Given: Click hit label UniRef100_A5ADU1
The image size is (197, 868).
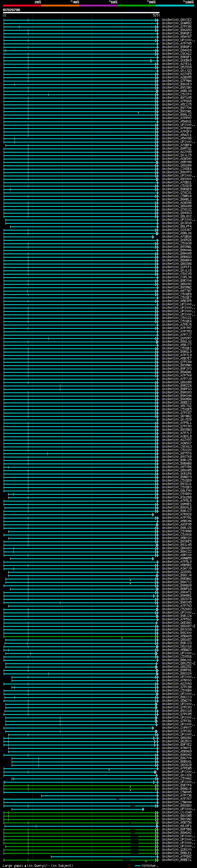Looking at the screenshot, I should 177,121.
